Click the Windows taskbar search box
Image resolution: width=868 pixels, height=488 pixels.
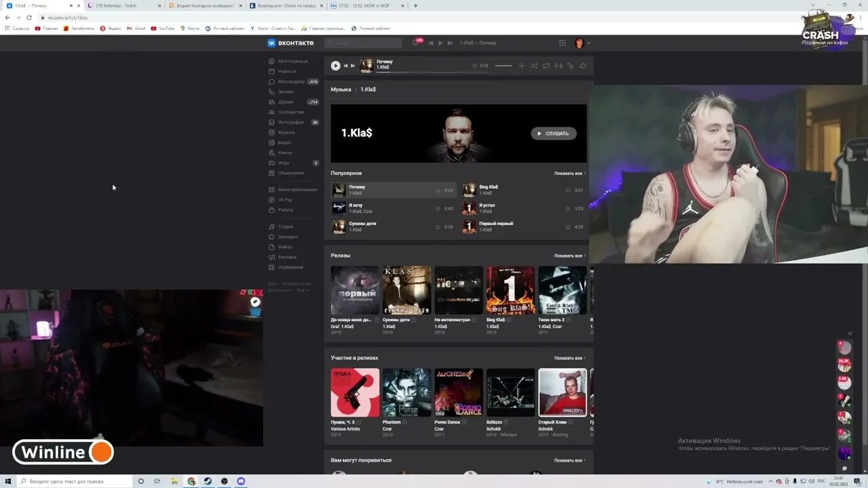click(73, 481)
